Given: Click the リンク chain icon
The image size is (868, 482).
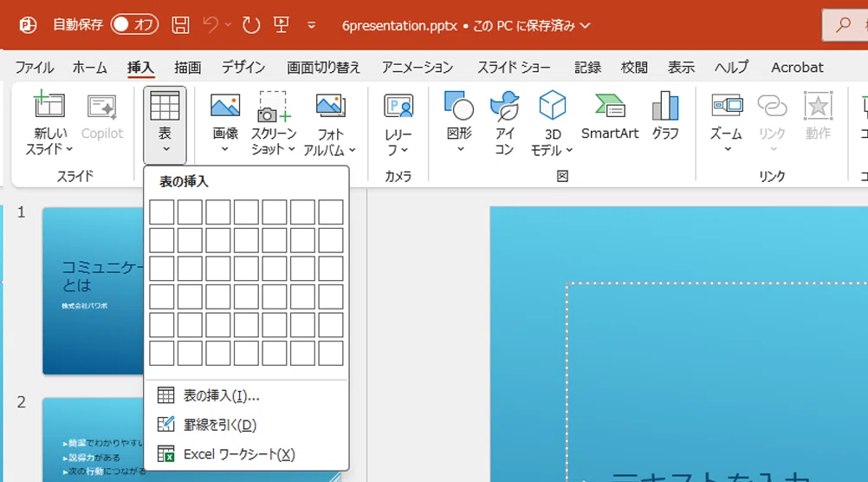Looking at the screenshot, I should coord(772,105).
